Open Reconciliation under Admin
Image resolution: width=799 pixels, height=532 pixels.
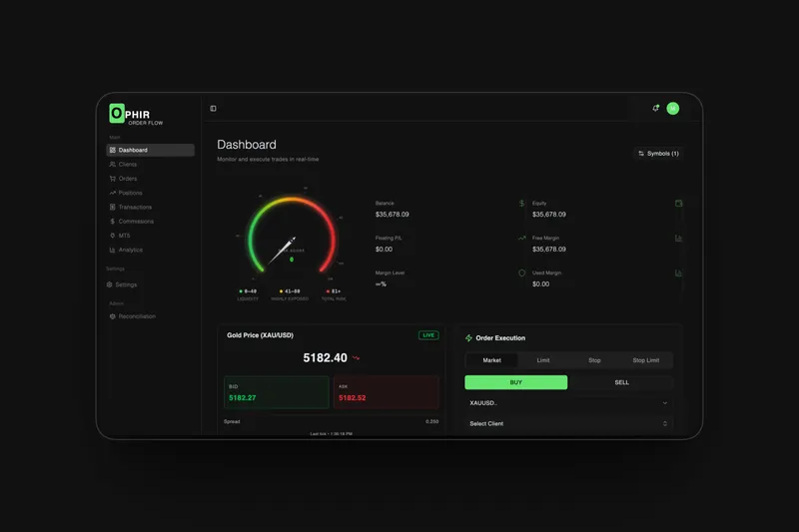151,316
